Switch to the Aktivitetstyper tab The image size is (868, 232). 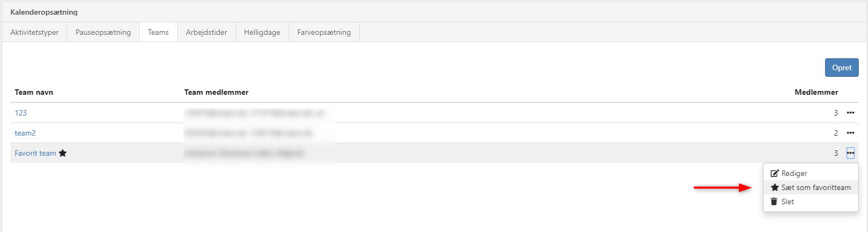pyautogui.click(x=34, y=32)
